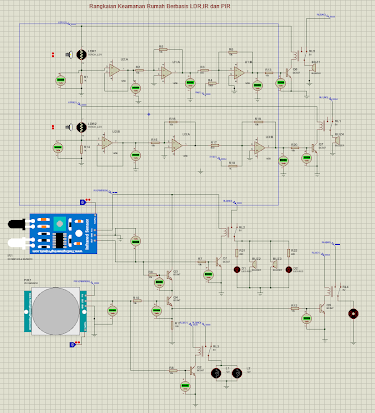The width and height of the screenshot is (375, 413).
Task: Select the LDR2 photoresistor component
Action: click(81, 127)
